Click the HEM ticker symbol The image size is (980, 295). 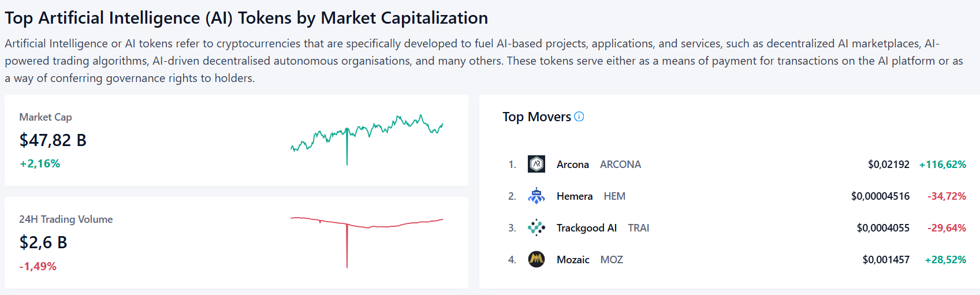(614, 196)
